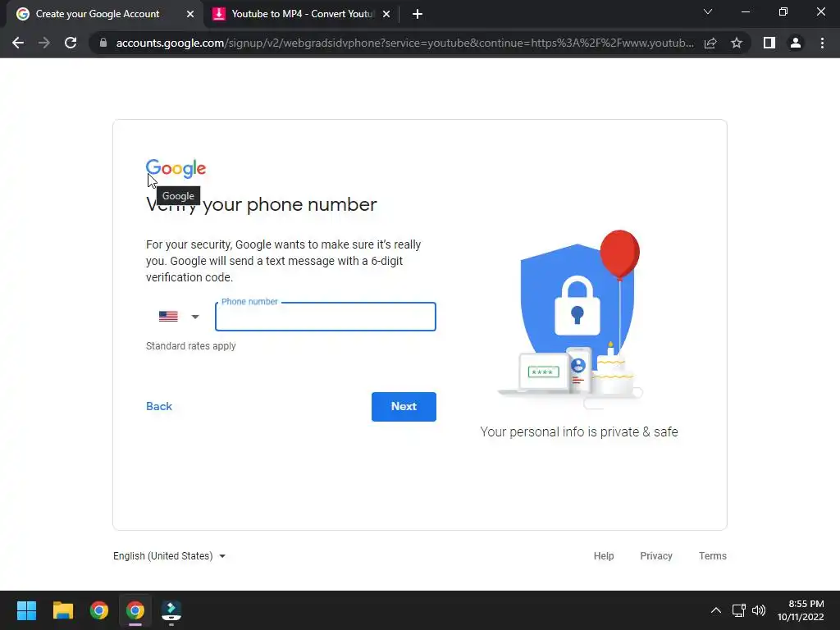Open a new tab with the plus button
This screenshot has width=840, height=630.
pos(418,14)
